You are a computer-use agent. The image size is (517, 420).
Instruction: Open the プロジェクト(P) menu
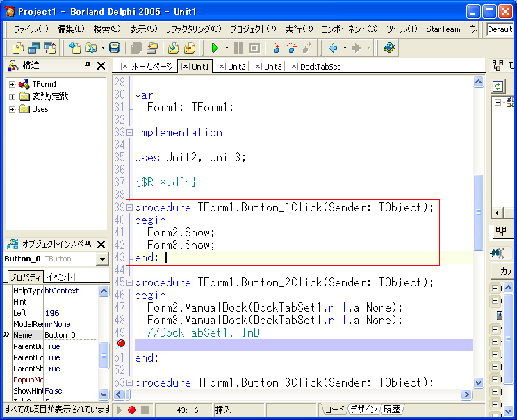(x=253, y=29)
